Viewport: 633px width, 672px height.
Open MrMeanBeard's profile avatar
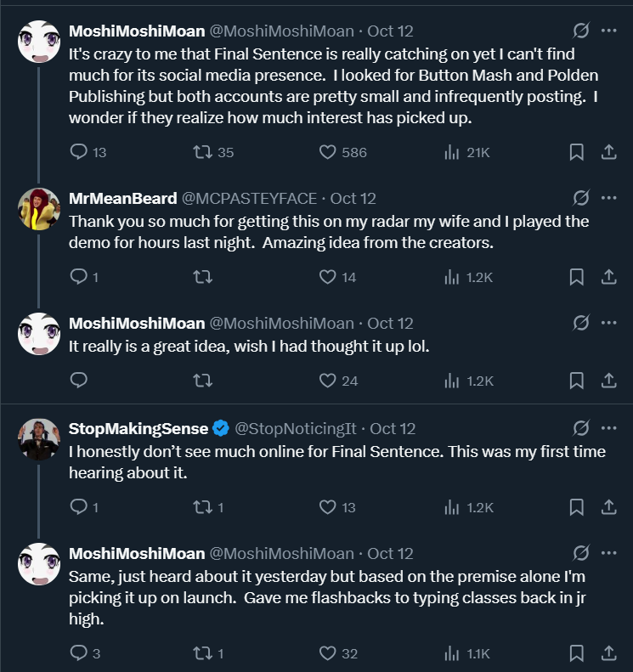(x=39, y=209)
